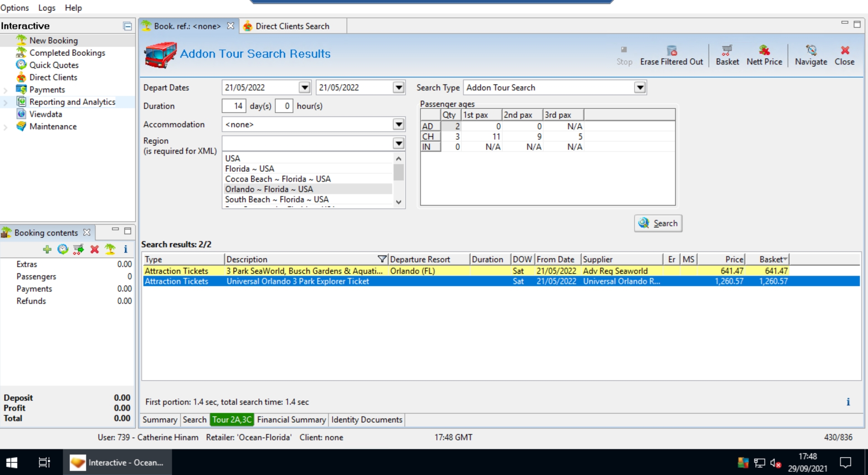Click the blue info icon in Booking contents

(125, 249)
